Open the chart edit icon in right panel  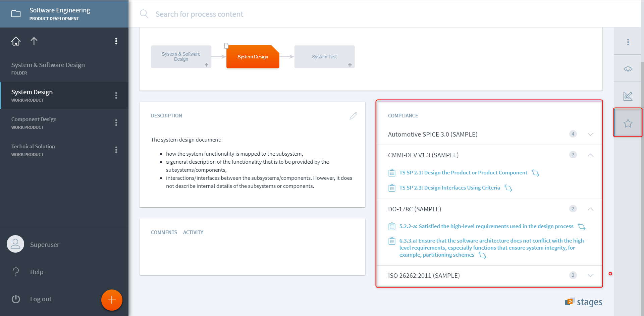point(628,96)
